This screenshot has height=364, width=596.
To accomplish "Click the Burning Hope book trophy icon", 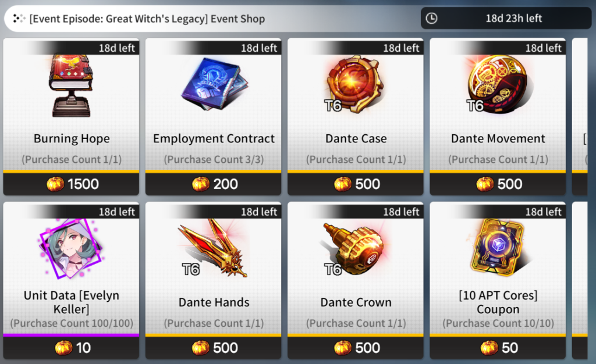I will [x=71, y=85].
